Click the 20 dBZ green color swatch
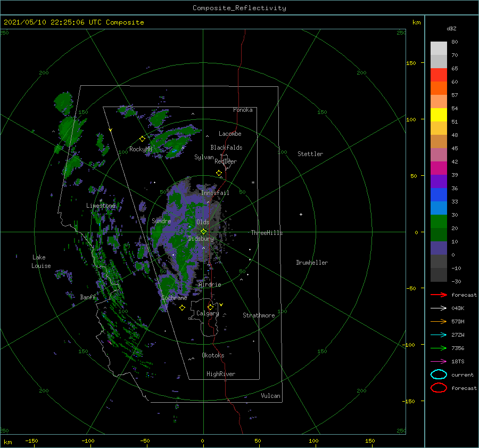Viewport: 479px width, 448px height. (x=439, y=222)
